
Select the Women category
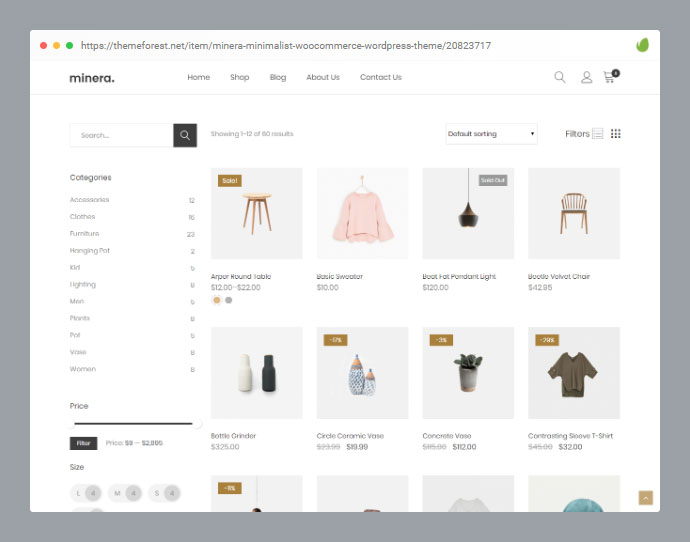click(x=82, y=369)
